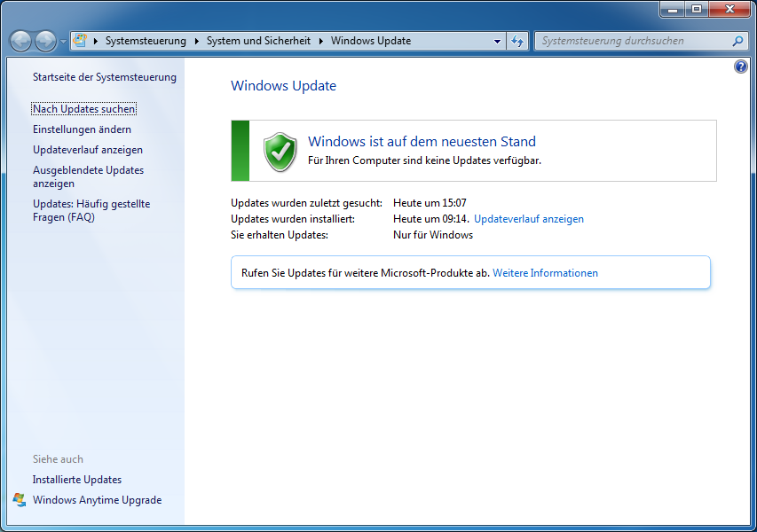Expand arrow after Systemsteuerung breadcrumb

(196, 41)
